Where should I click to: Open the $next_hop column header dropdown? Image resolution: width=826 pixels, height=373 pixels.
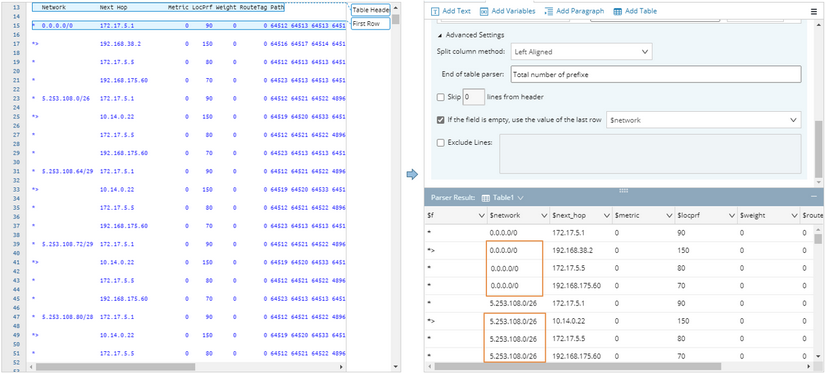pos(607,215)
